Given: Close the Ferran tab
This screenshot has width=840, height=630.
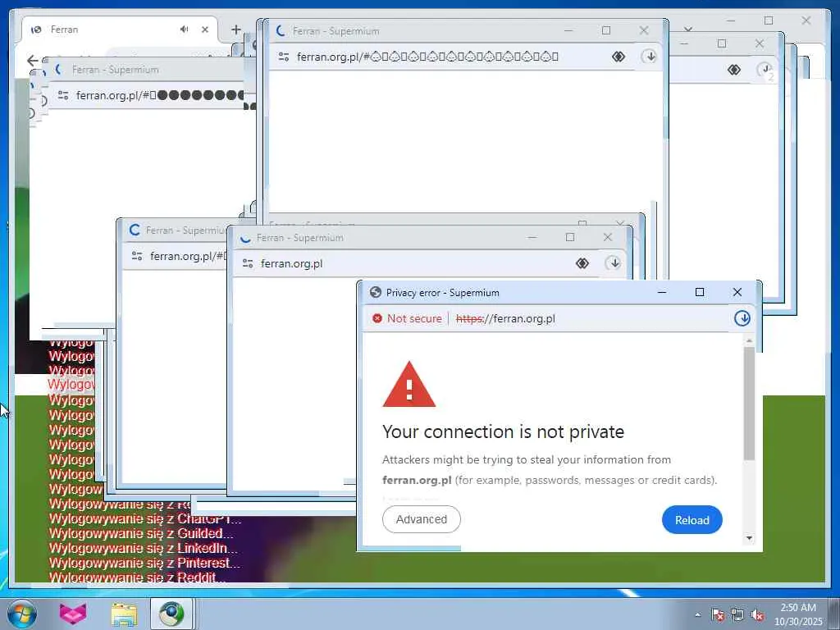Looking at the screenshot, I should [204, 30].
